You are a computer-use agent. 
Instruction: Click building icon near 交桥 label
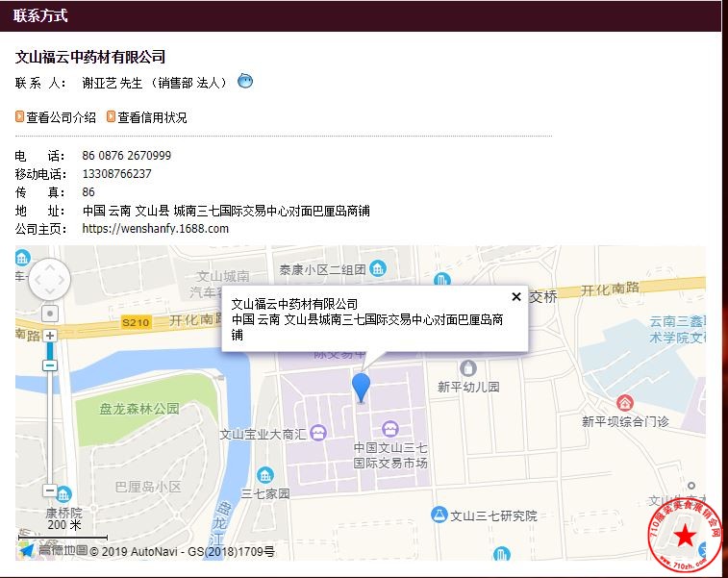(441, 280)
